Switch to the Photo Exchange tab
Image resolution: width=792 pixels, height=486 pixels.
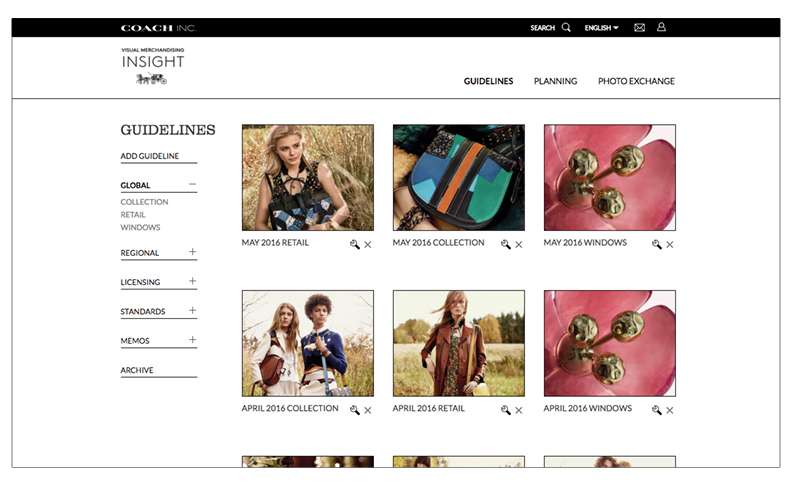(x=636, y=81)
